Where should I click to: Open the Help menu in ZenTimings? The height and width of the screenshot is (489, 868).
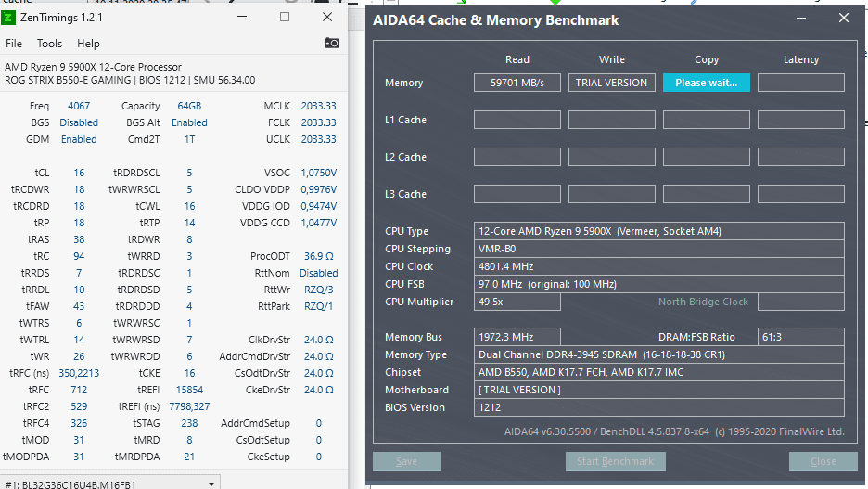point(88,44)
